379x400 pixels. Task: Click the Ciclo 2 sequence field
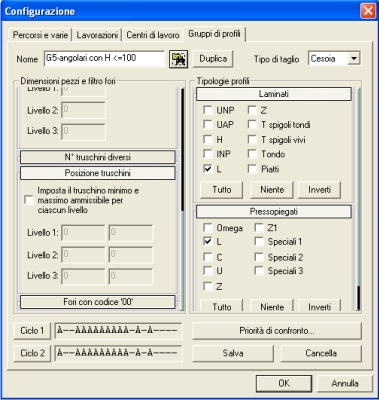pyautogui.click(x=118, y=353)
